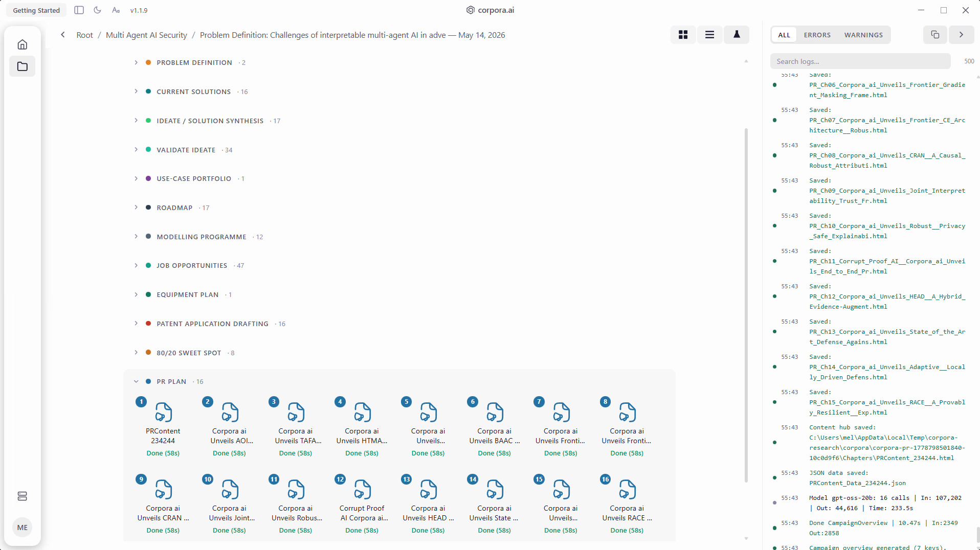Open document number 15 Corpora ai Unveils
Viewport: 980px width, 550px height.
tap(561, 505)
